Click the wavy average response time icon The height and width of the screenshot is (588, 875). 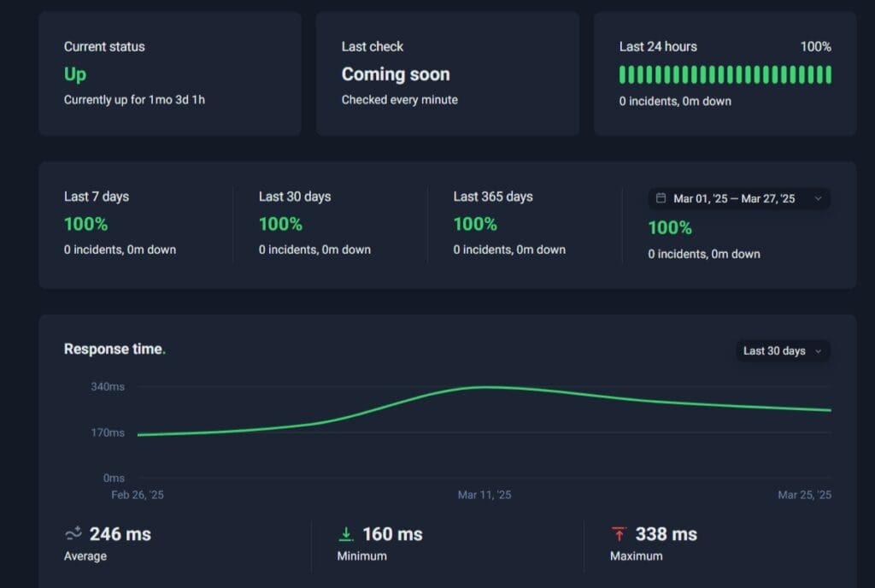click(72, 533)
